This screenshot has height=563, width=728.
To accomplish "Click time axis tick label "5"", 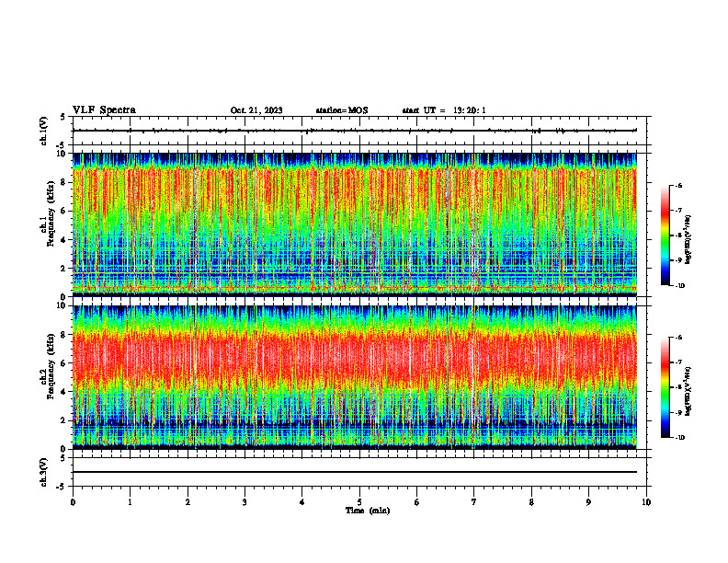I will [x=359, y=502].
